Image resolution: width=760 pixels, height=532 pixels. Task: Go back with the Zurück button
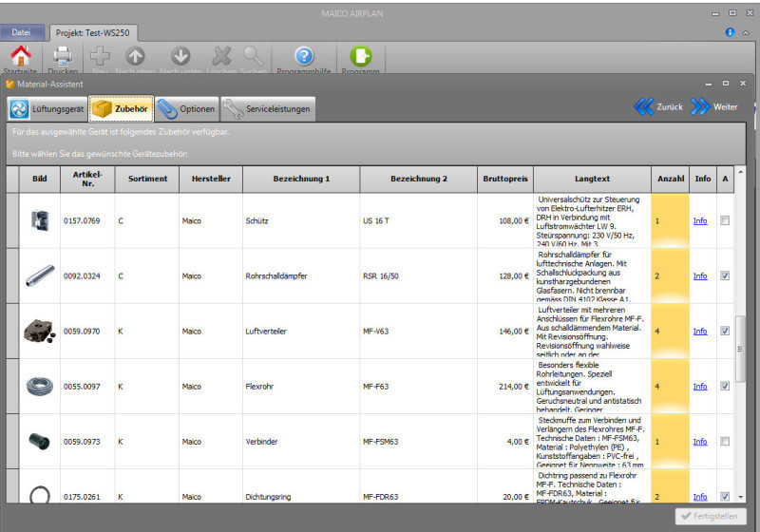tap(658, 106)
